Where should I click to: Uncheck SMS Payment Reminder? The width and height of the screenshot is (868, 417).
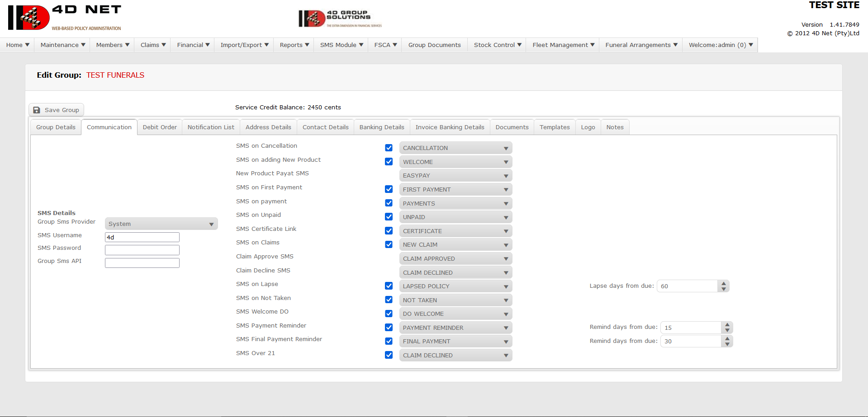[389, 328]
